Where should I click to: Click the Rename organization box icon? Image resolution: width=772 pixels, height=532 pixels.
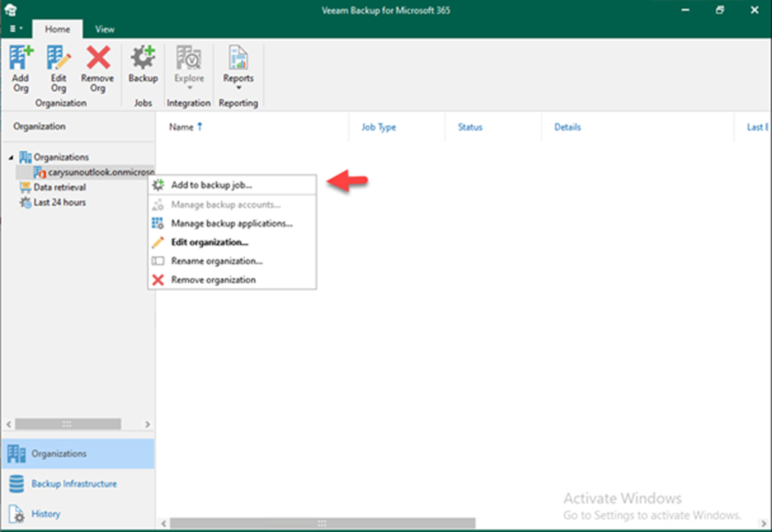point(158,261)
